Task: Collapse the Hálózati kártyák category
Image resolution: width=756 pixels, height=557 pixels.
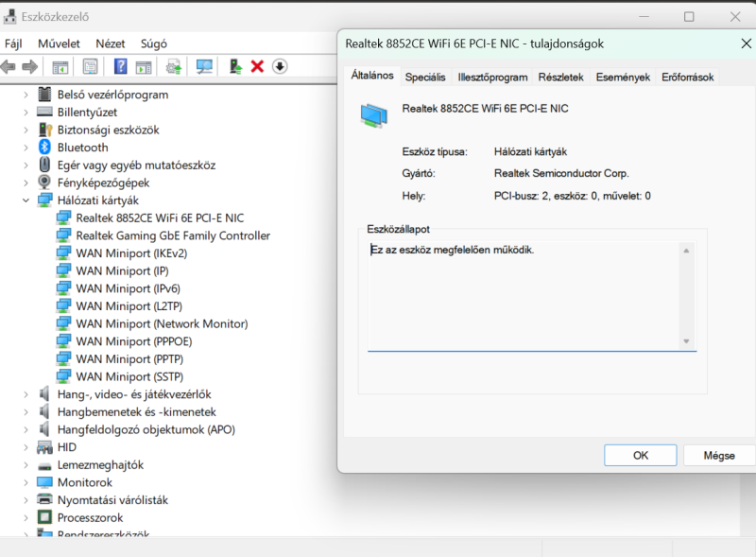Action: [26, 200]
